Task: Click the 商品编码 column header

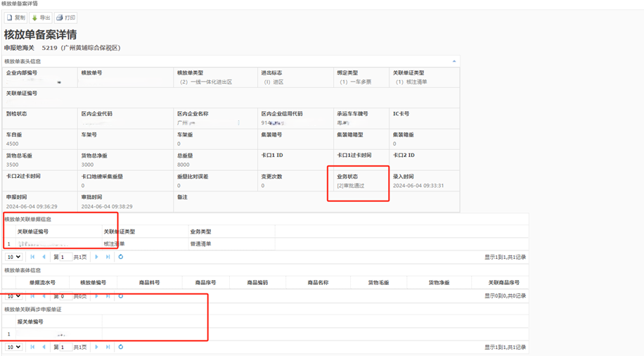Action: pyautogui.click(x=257, y=282)
